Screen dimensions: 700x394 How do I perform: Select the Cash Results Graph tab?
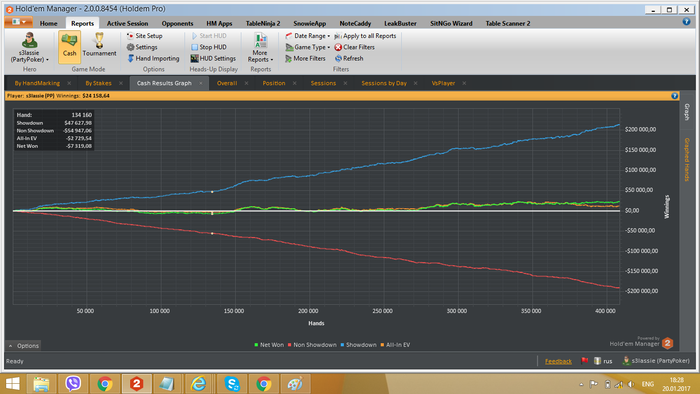[x=164, y=83]
